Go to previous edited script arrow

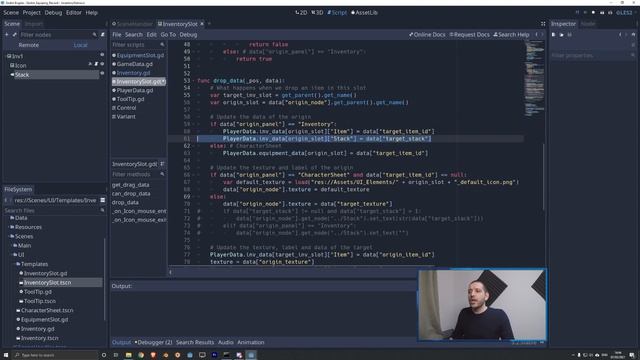coord(536,35)
